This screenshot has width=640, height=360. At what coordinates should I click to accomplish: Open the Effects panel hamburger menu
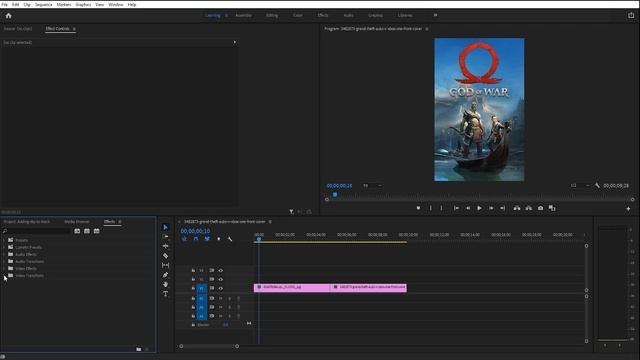(120, 222)
